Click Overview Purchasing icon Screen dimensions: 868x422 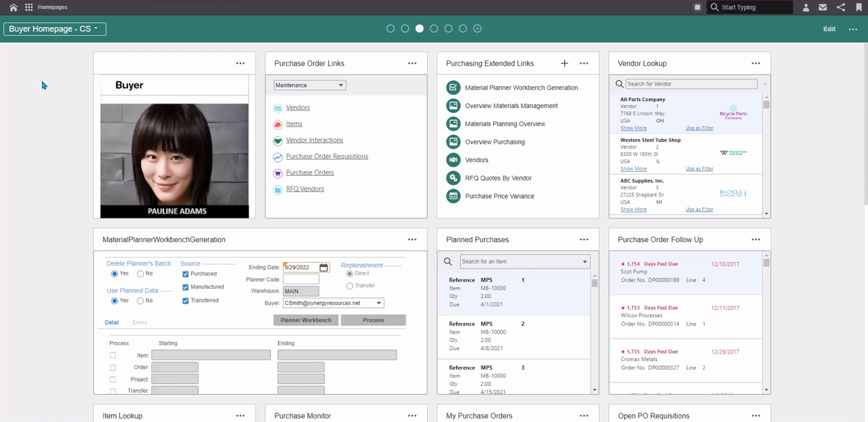tap(453, 142)
